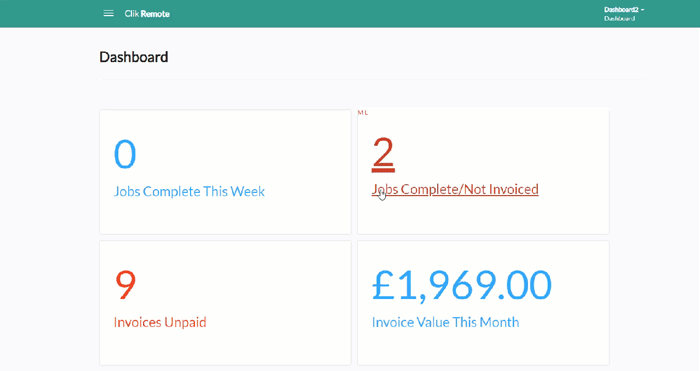
Task: Click the green top navigation bar
Action: click(350, 13)
